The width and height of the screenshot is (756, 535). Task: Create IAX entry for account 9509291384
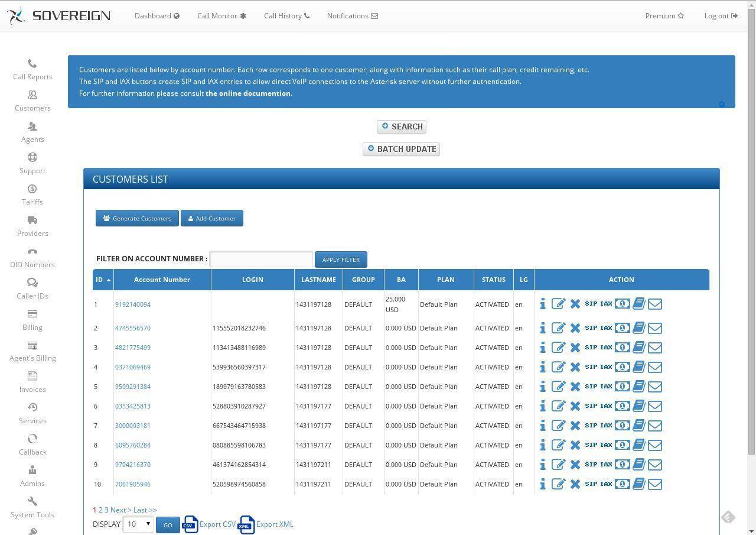pyautogui.click(x=606, y=386)
